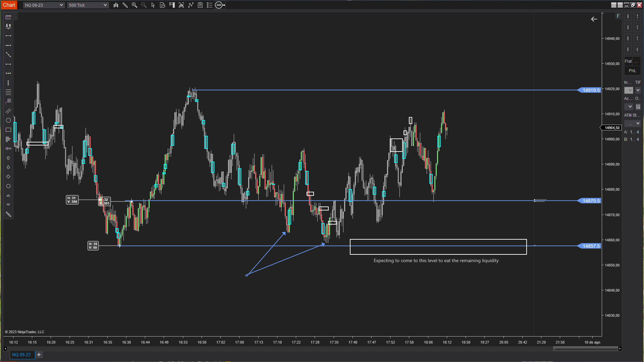The height and width of the screenshot is (362, 644).
Task: Click the strategy performance sheet icon
Action: [200, 5]
